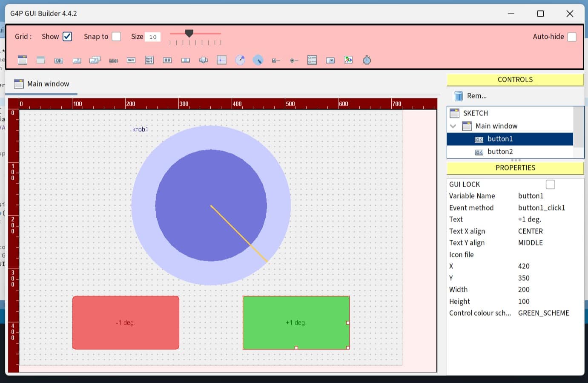Collapse the Main window tree node
Viewport: 588px width, 383px height.
(x=453, y=126)
